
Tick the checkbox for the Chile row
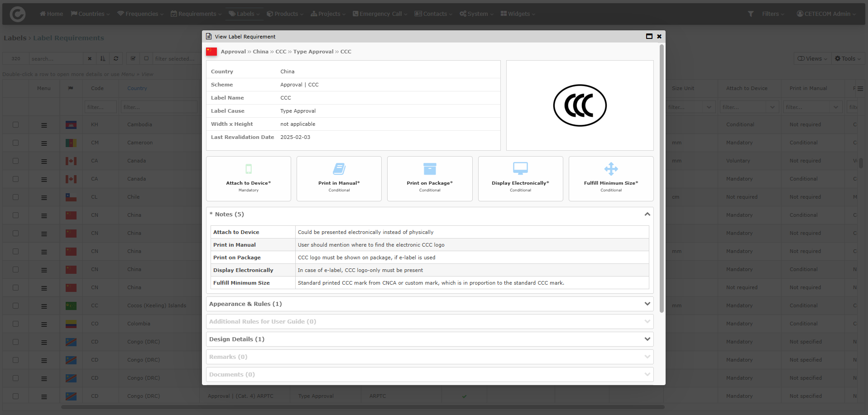coord(16,197)
